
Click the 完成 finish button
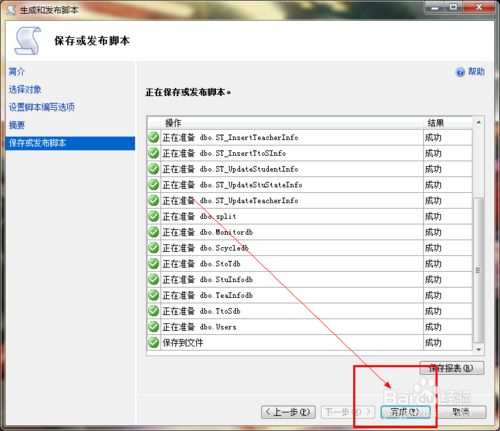click(405, 412)
